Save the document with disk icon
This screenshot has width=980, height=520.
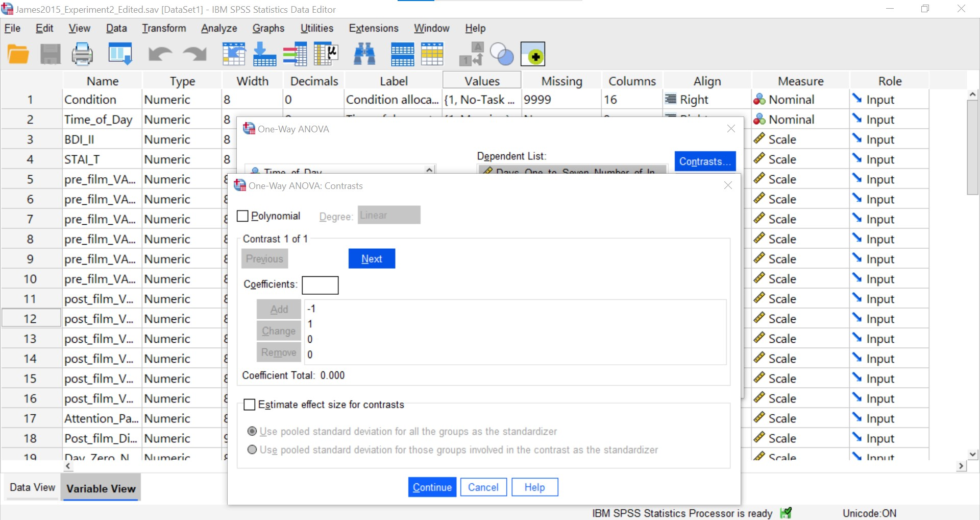(x=50, y=54)
